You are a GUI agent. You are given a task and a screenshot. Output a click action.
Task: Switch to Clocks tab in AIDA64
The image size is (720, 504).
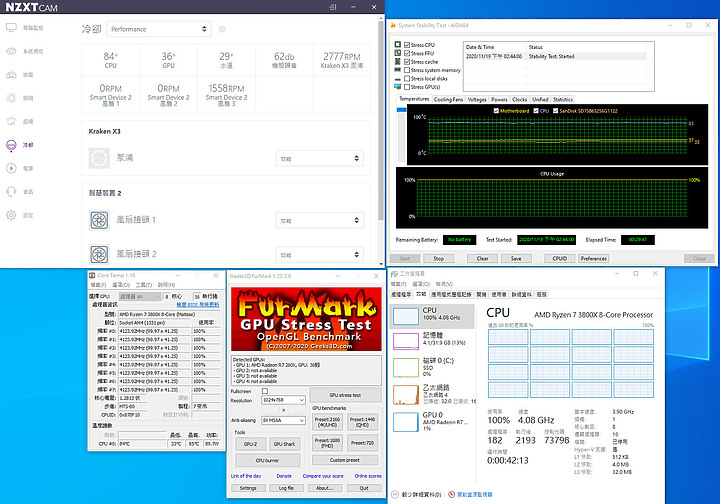520,99
